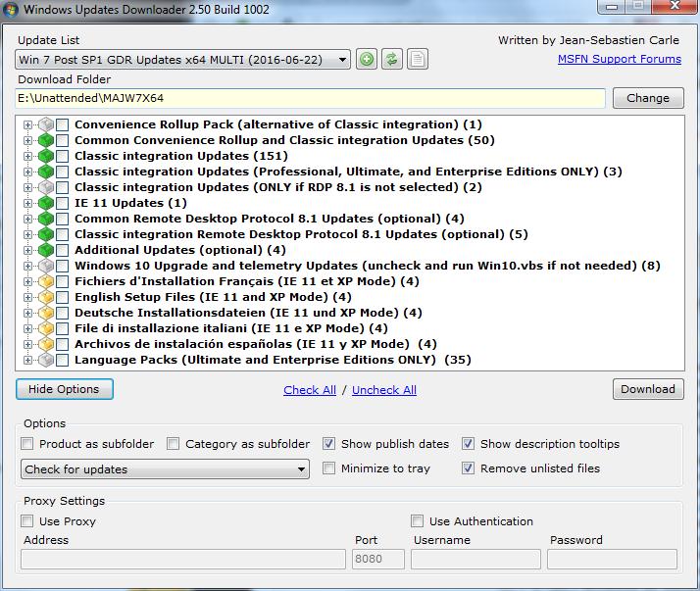This screenshot has height=591, width=700.
Task: Click the proxy Address input field
Action: [x=183, y=559]
